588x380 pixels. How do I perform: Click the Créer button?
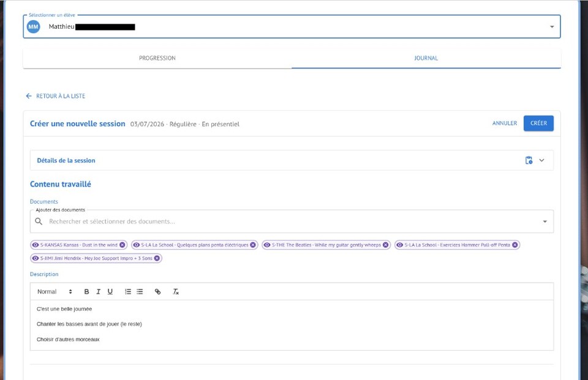click(538, 123)
